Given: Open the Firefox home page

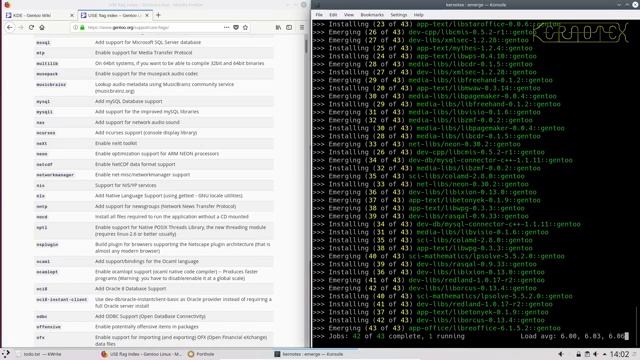Looking at the screenshot, I should 42,27.
